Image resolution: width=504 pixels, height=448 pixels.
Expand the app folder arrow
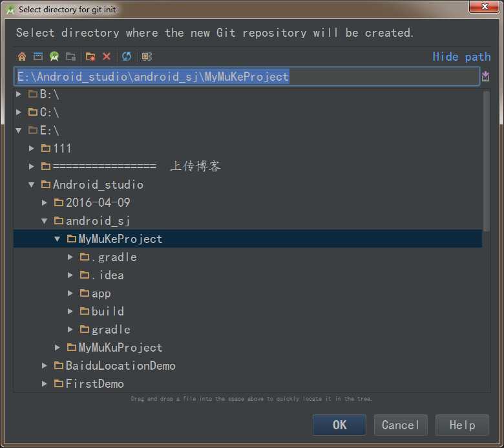[70, 293]
